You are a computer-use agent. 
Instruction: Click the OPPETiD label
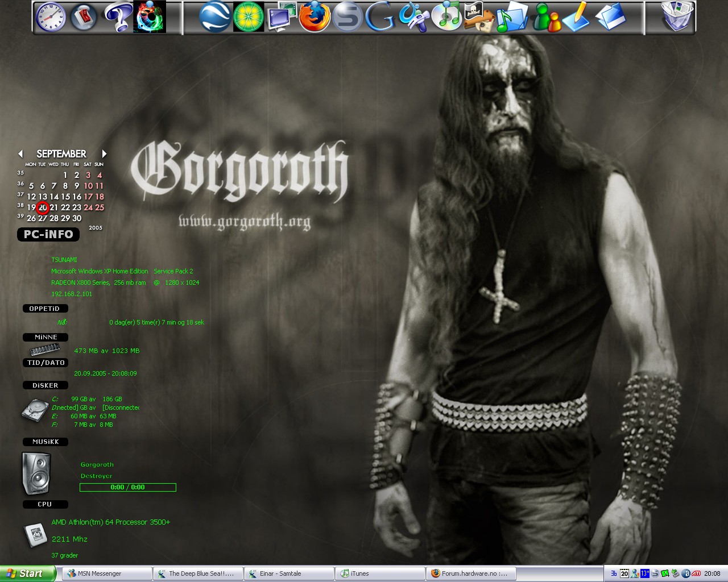pyautogui.click(x=45, y=309)
